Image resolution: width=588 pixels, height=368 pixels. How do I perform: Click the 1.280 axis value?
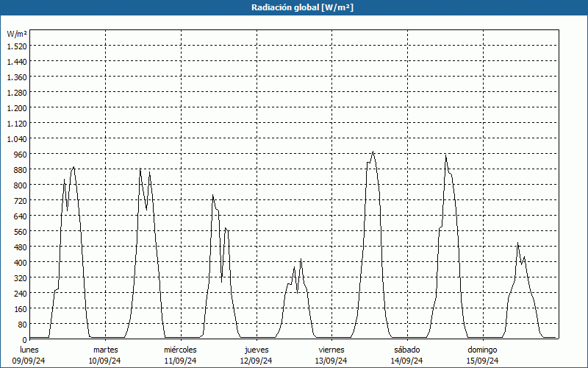point(17,93)
